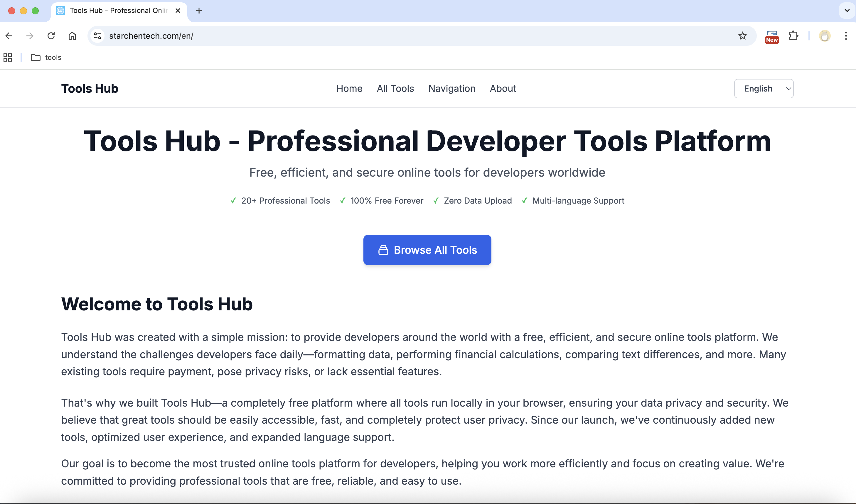
Task: Click the site information icon in address bar
Action: point(97,36)
